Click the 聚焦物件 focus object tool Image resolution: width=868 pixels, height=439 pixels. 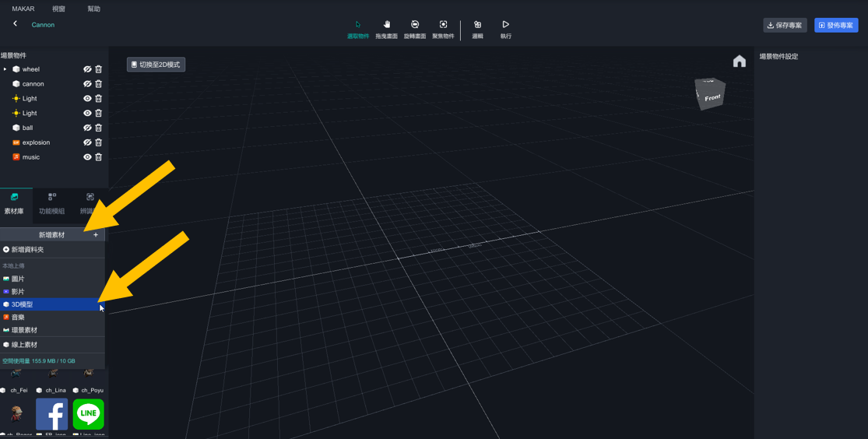point(443,29)
